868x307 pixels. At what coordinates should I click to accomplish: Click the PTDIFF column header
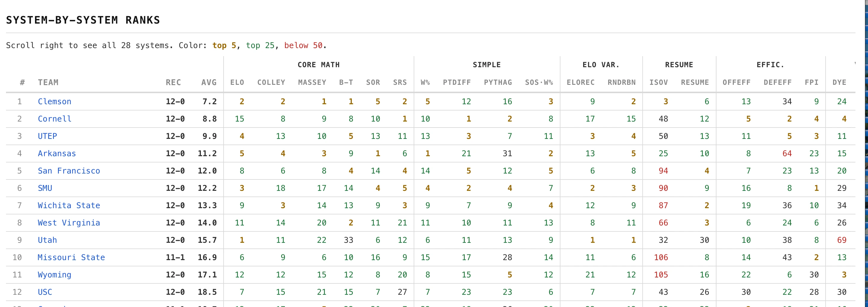click(x=457, y=82)
